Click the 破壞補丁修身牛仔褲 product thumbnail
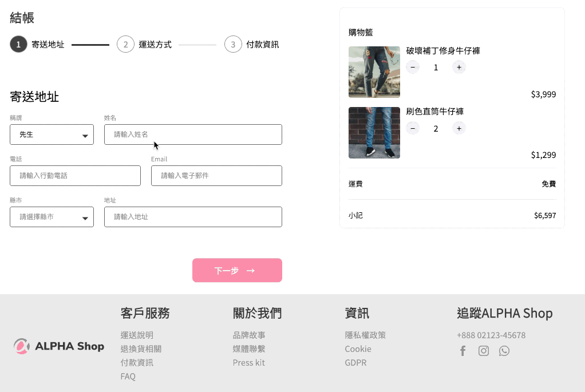Viewport: 585px width, 392px height. (374, 72)
